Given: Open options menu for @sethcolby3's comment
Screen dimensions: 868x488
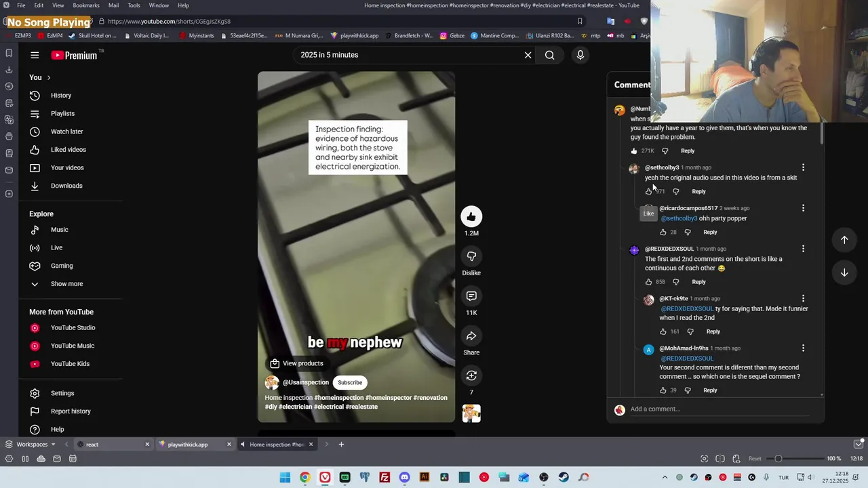Looking at the screenshot, I should (x=803, y=167).
